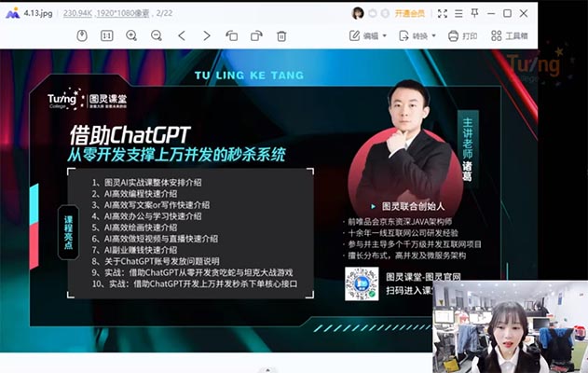The image size is (588, 373).
Task: Click 开通会员 membership link
Action: click(409, 13)
